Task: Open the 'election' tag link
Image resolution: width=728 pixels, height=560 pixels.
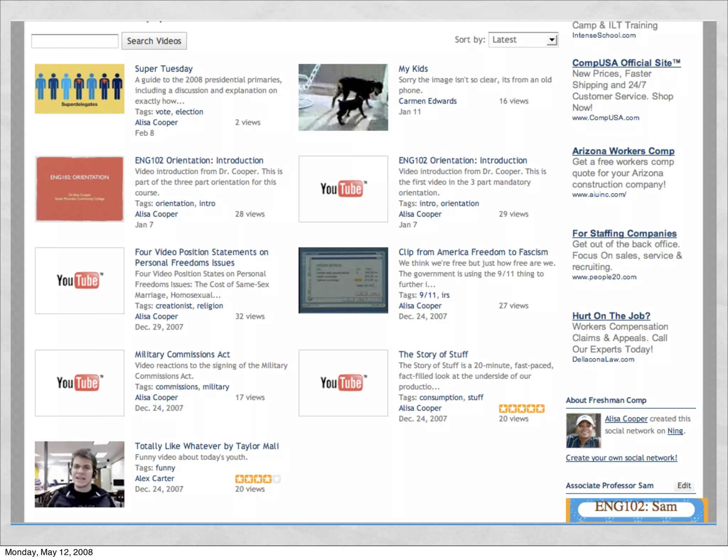Action: tap(189, 112)
